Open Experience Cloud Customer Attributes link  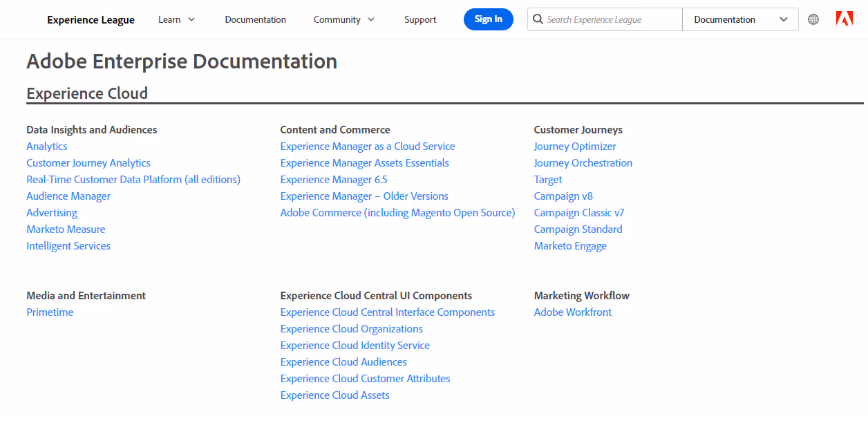click(x=366, y=379)
